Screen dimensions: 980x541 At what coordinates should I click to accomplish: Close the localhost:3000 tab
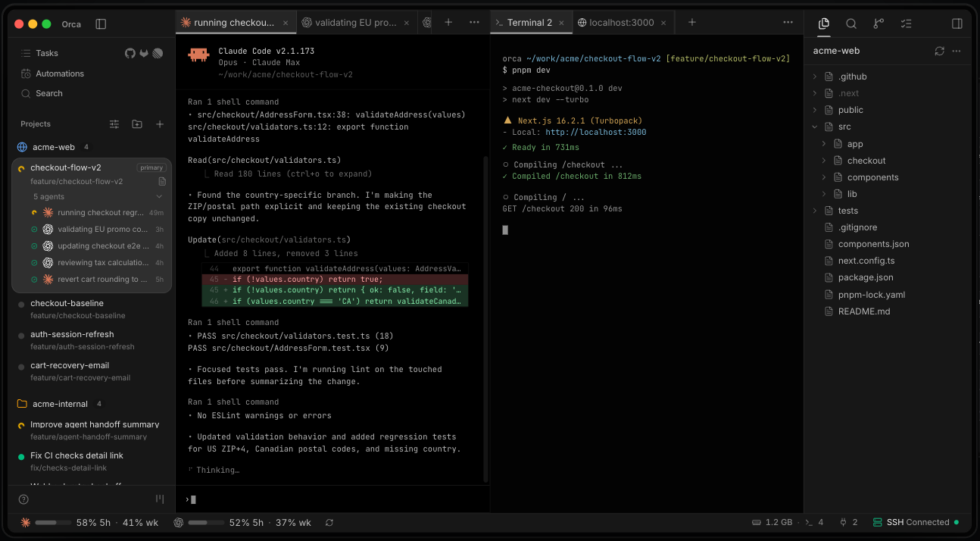[x=664, y=23]
